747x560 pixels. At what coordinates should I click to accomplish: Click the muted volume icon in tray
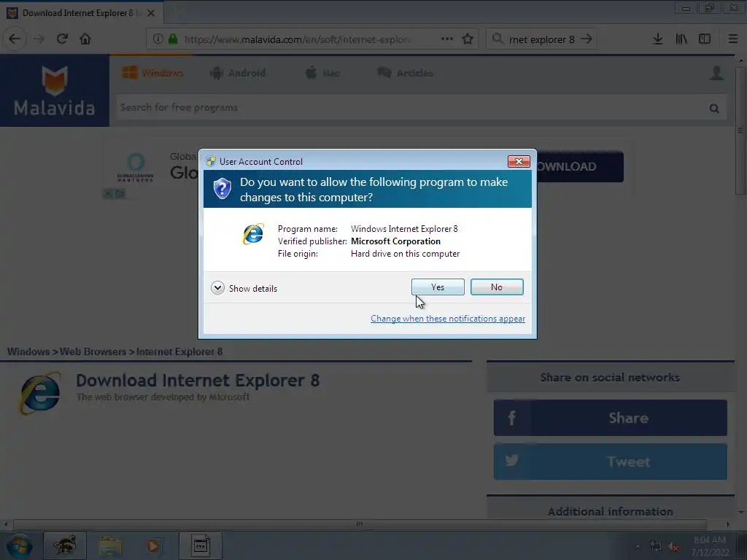click(x=673, y=547)
